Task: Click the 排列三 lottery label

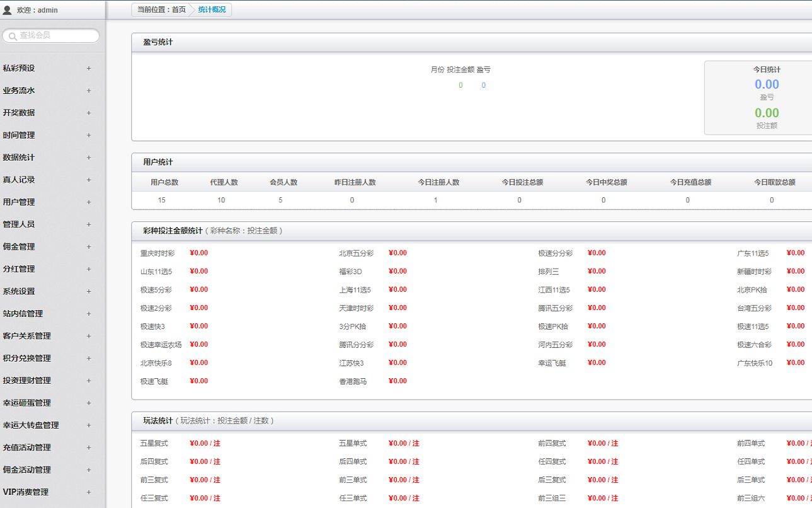Action: [x=549, y=272]
